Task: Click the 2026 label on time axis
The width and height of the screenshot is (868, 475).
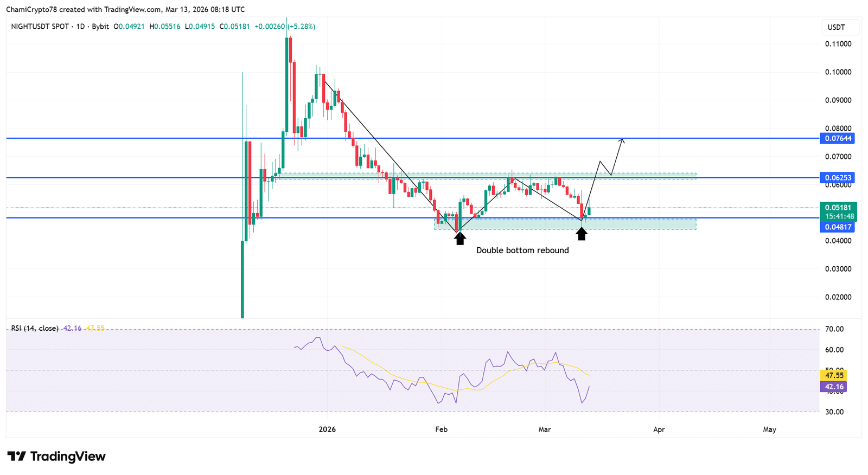Action: [327, 429]
